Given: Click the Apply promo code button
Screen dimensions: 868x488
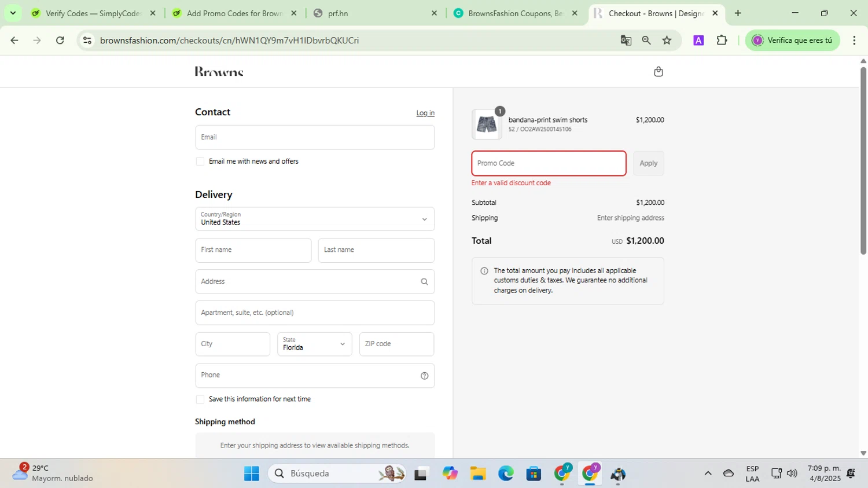Looking at the screenshot, I should coord(648,163).
